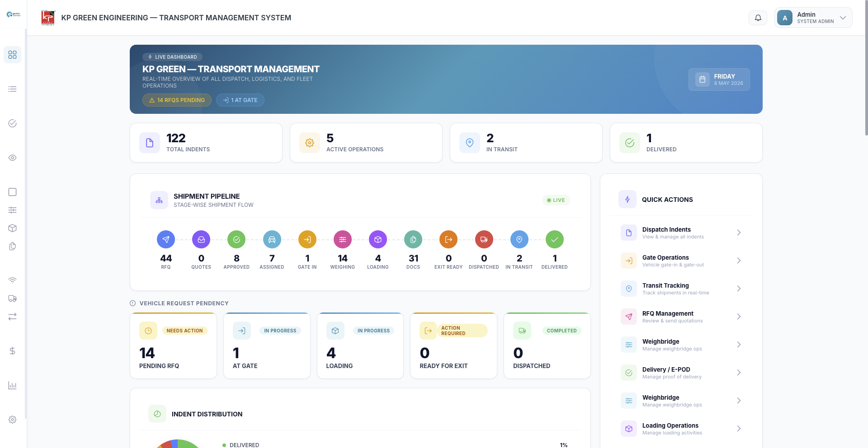Viewport: 868px width, 448px height.
Task: Open the 14 Pending RFQ pendency card
Action: point(173,345)
